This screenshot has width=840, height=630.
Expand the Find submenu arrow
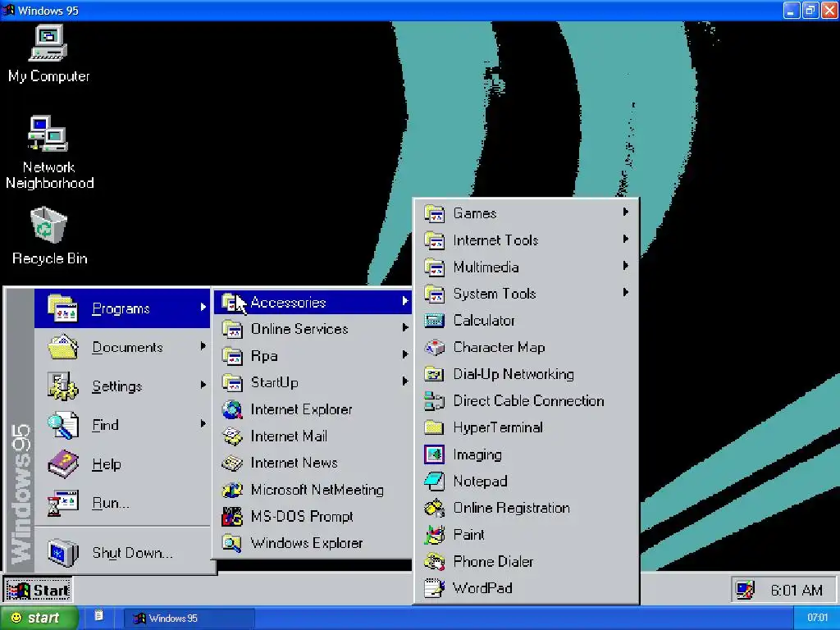pos(203,424)
